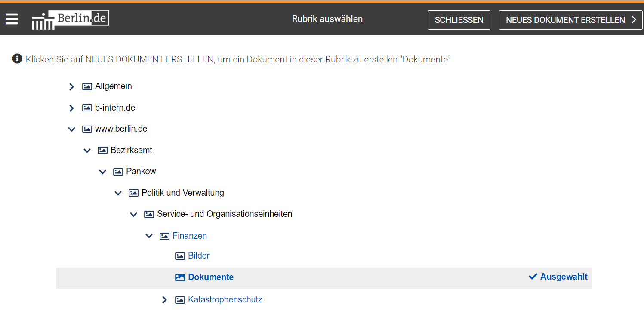This screenshot has width=644, height=311.
Task: Click the image icon next to Dokumente
Action: pos(180,277)
